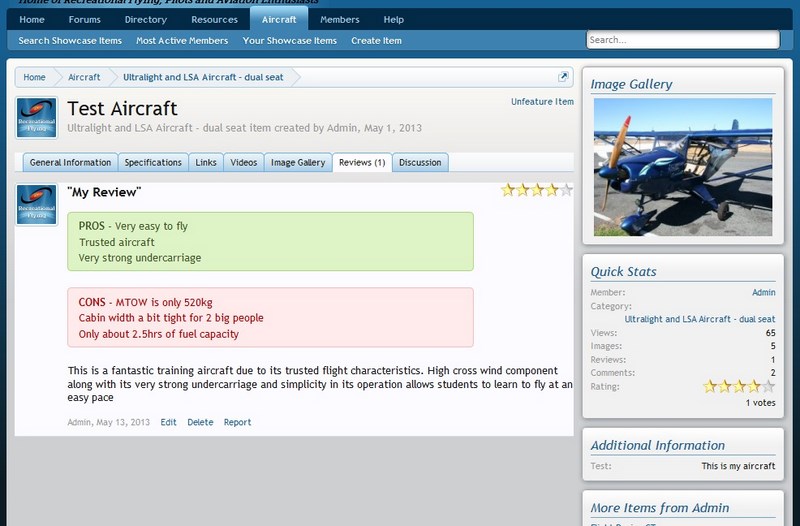Switch to Specifications tab
Viewport: 800px width, 526px height.
(153, 162)
